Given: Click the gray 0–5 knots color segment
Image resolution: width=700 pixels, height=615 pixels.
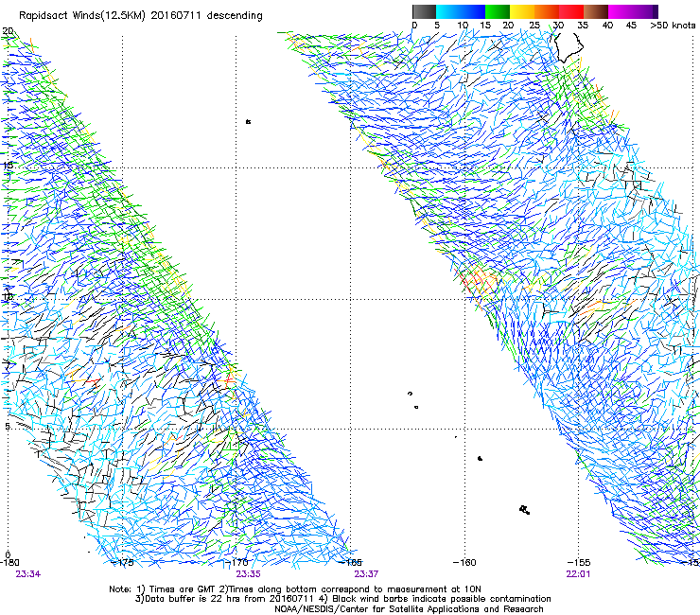Looking at the screenshot, I should coord(424,11).
